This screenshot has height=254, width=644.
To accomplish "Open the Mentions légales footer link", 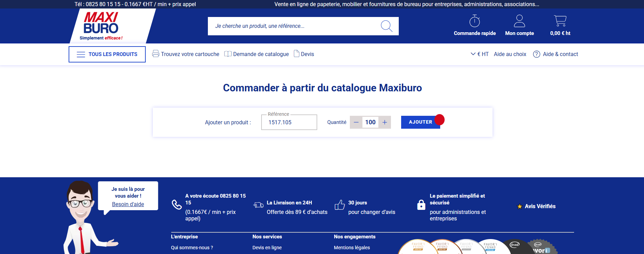I will point(352,248).
